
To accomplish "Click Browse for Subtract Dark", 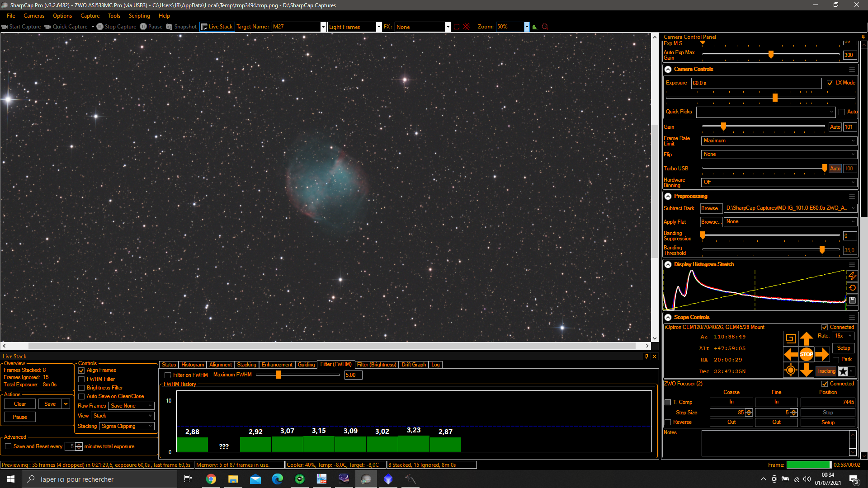I will (x=711, y=208).
